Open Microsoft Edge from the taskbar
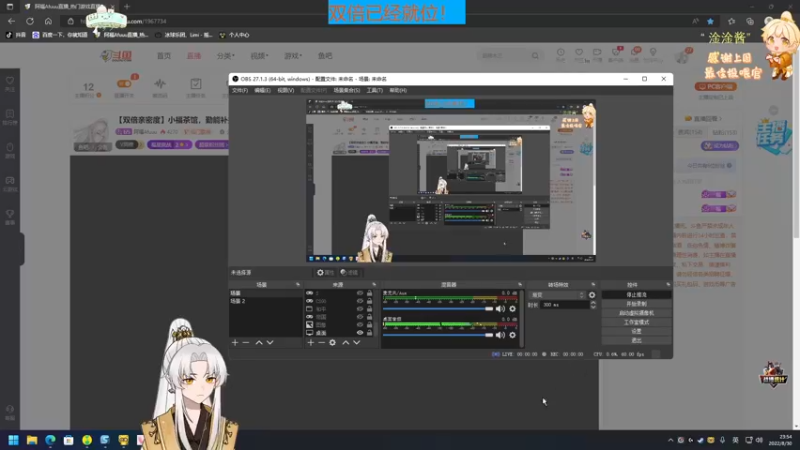Image resolution: width=800 pixels, height=450 pixels. 50,440
